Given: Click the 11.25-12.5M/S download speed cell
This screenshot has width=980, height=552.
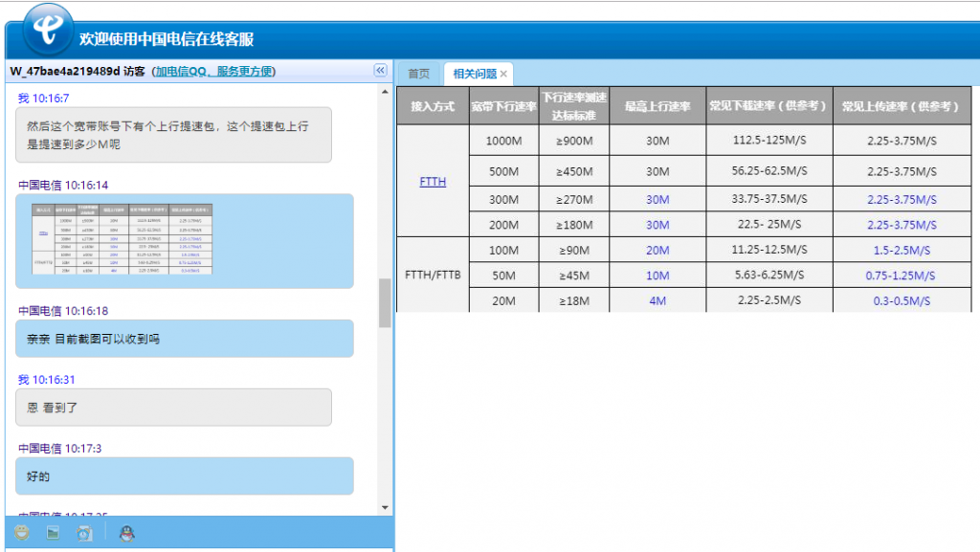Looking at the screenshot, I should click(769, 249).
